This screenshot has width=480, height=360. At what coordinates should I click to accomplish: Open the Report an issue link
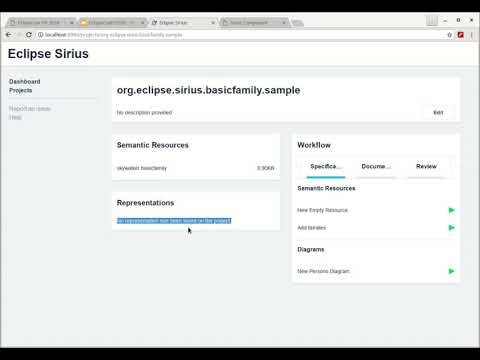pyautogui.click(x=30, y=109)
